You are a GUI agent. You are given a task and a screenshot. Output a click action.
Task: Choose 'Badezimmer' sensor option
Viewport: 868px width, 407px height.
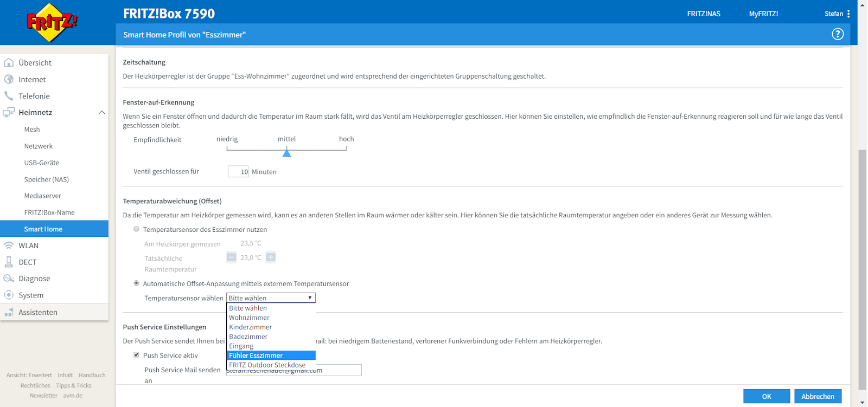[271, 337]
